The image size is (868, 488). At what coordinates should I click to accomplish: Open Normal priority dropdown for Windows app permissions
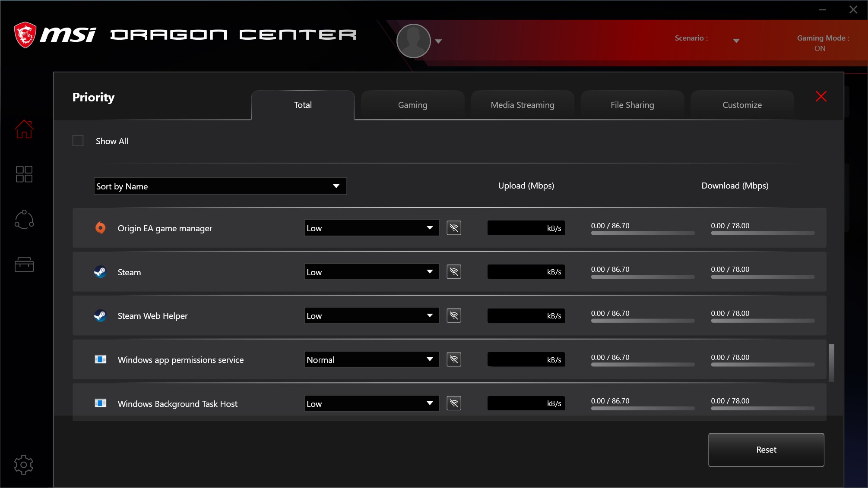coord(371,359)
